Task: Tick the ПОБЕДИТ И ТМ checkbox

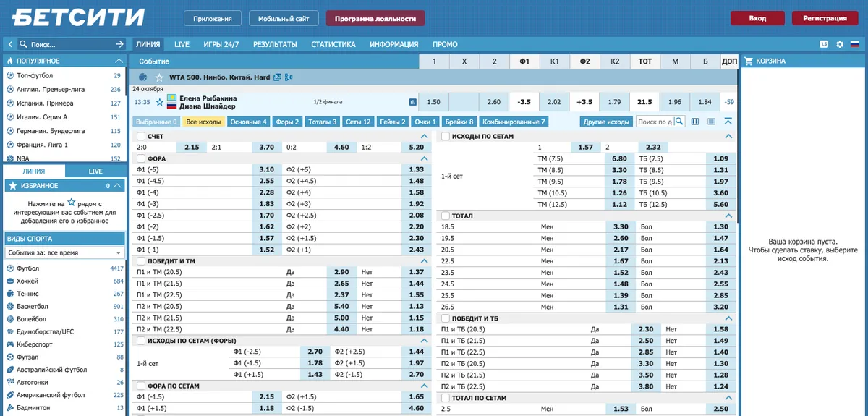Action: tap(141, 260)
